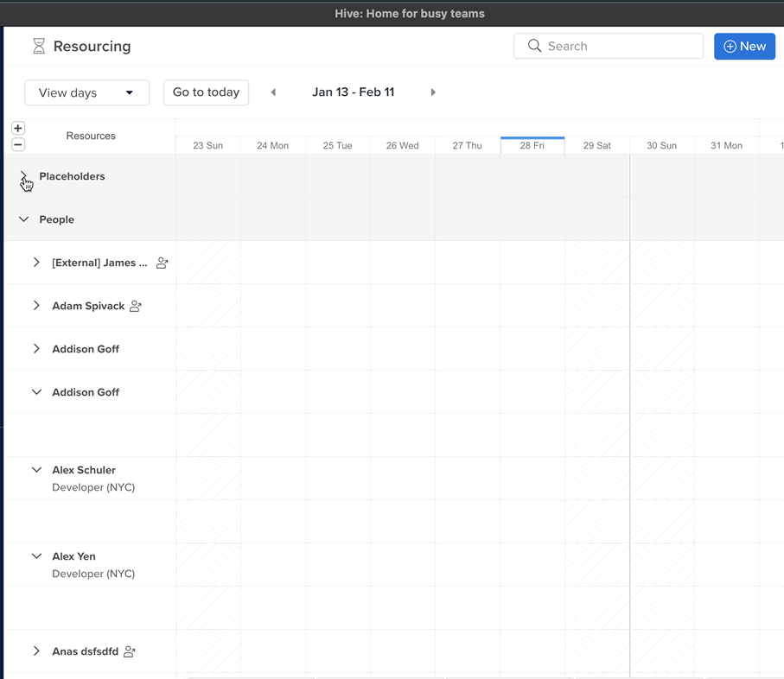The height and width of the screenshot is (679, 784).
Task: Click the blue New button
Action: [x=744, y=47]
